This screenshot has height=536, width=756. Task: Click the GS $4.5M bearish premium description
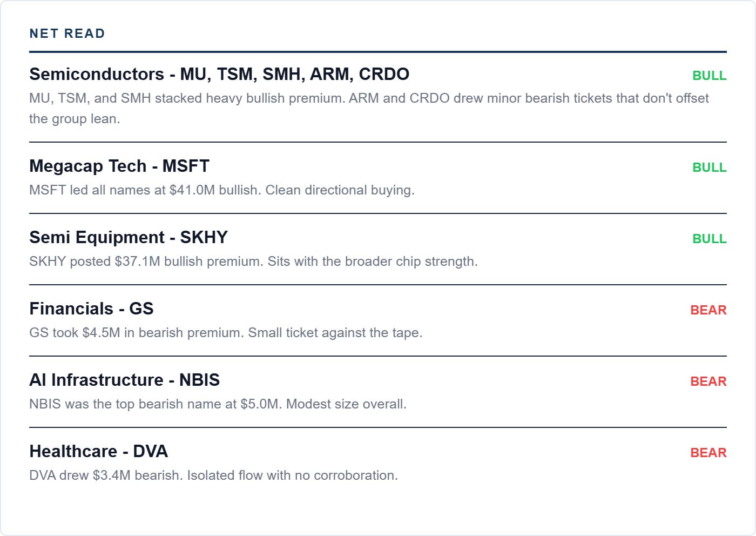226,333
